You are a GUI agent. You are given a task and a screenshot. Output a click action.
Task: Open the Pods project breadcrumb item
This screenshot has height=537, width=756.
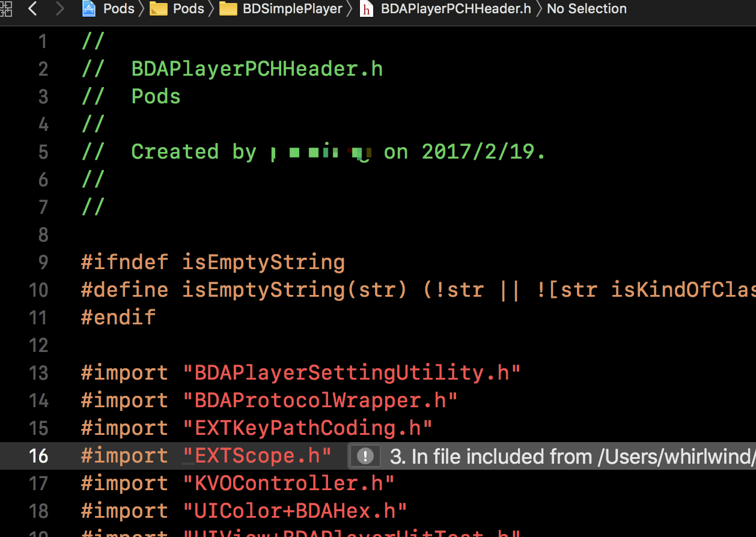pos(119,8)
